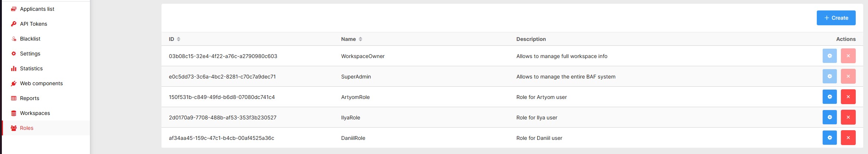Delete the DaniilRole role
The height and width of the screenshot is (154, 868).
click(x=848, y=138)
